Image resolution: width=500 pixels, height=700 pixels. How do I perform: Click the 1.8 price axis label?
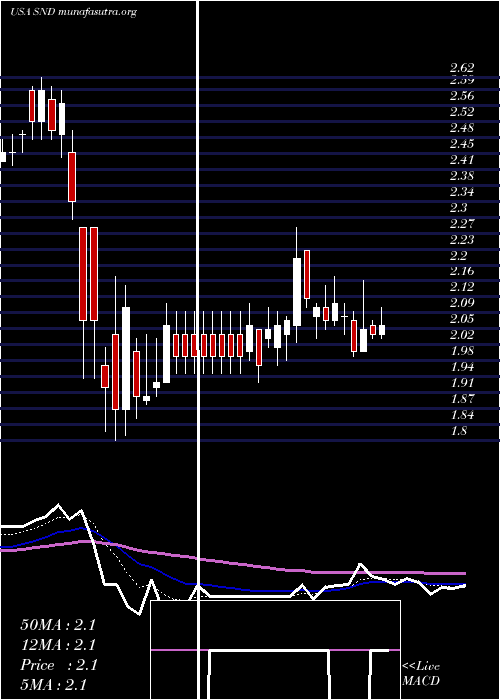(458, 431)
